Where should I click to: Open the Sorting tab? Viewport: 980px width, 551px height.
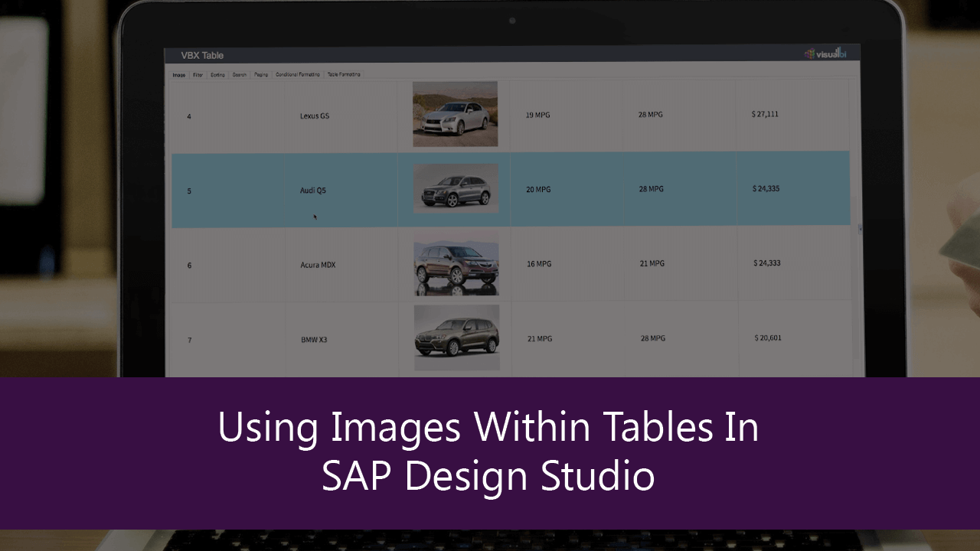217,74
